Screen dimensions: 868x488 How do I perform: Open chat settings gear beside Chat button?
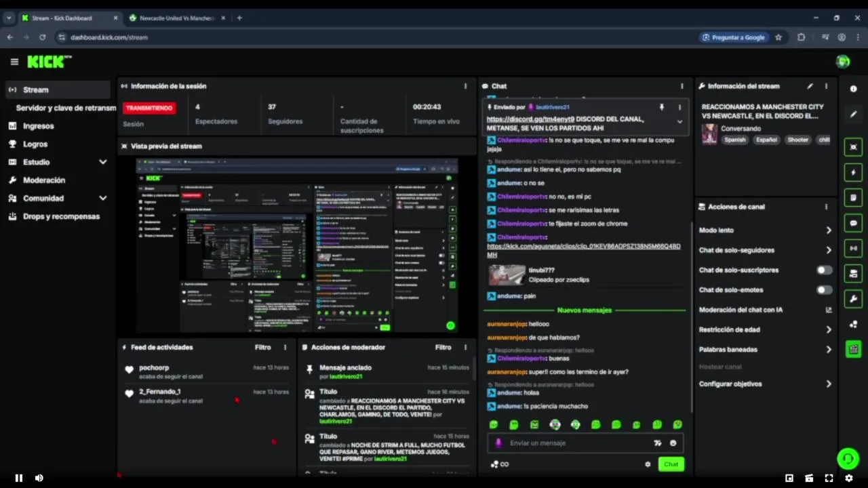[648, 464]
